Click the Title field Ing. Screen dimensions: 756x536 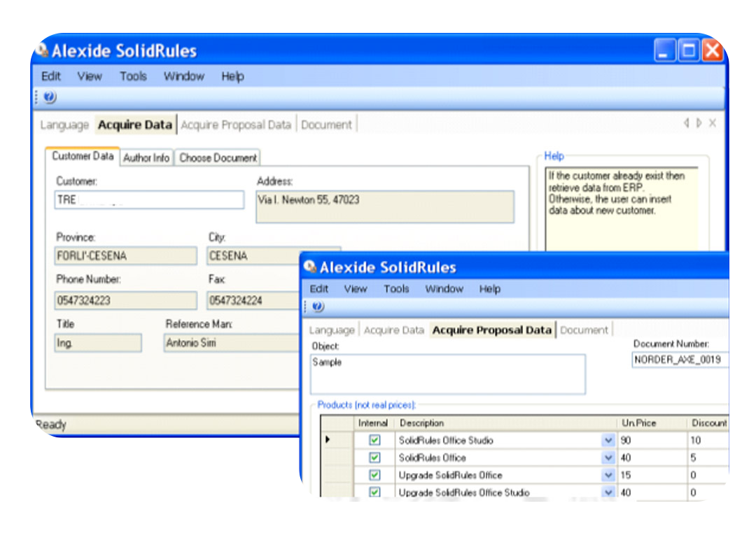click(x=98, y=343)
